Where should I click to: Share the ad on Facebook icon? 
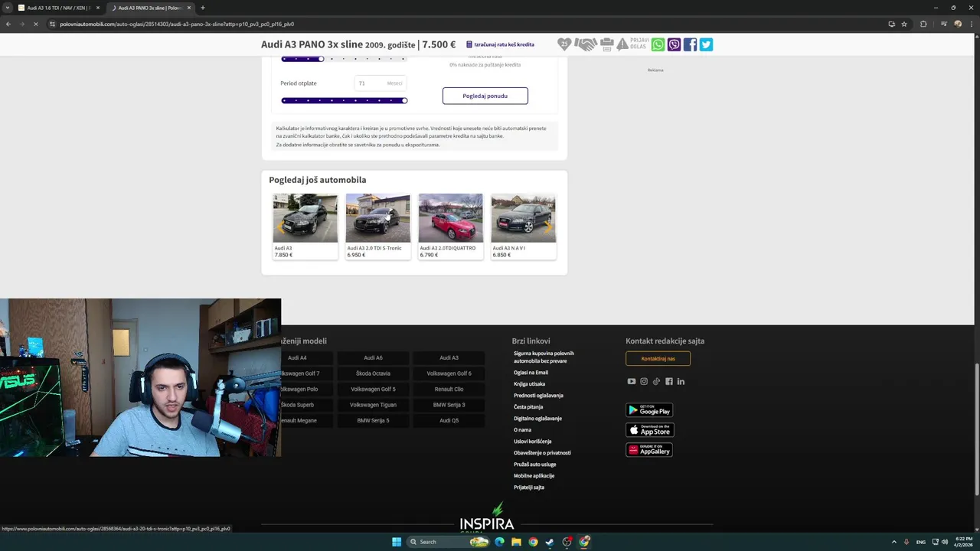[690, 44]
